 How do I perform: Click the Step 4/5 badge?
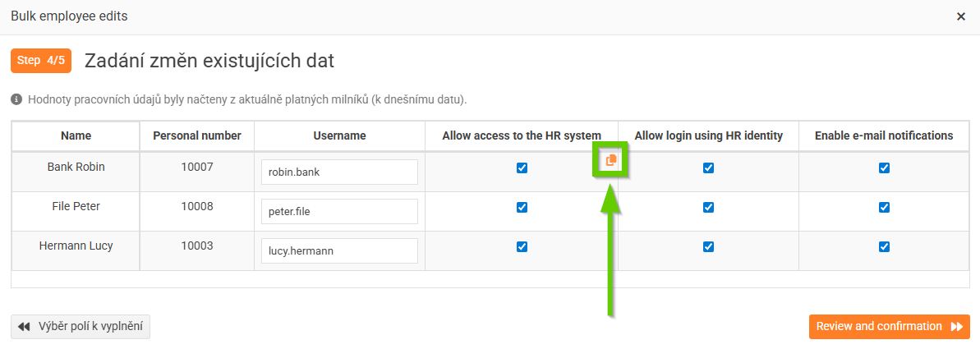[41, 61]
